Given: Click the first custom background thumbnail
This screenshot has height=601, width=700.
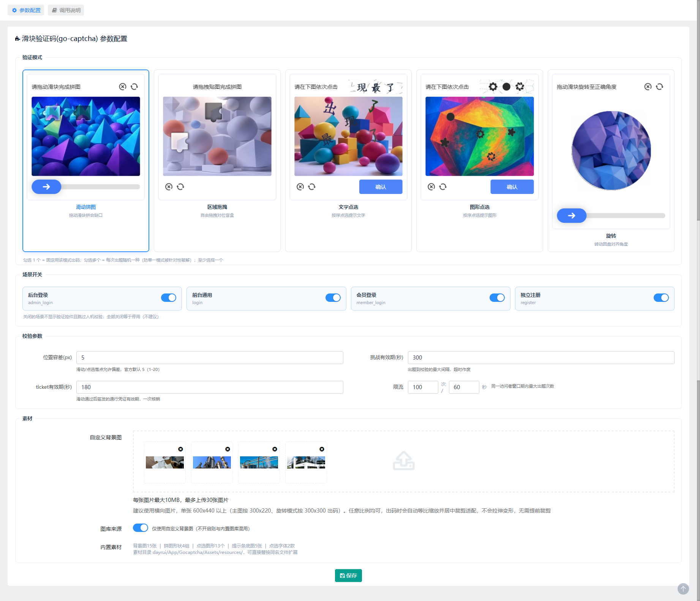Looking at the screenshot, I should pos(165,462).
